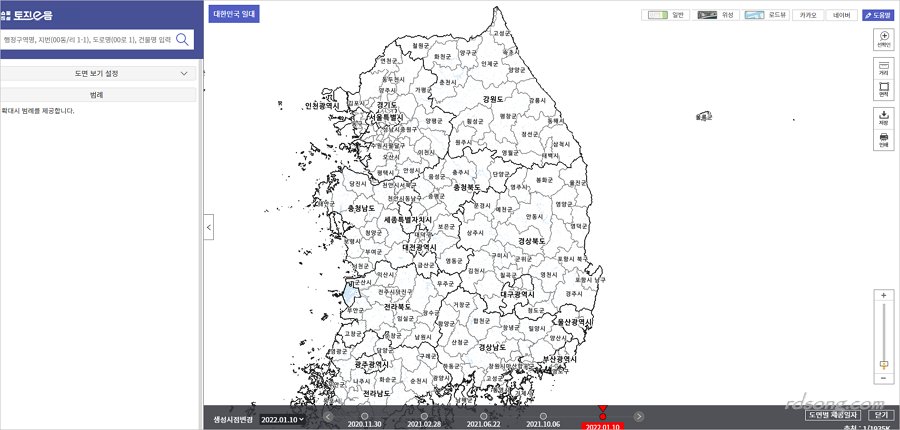Click the 닫기 close timeline button
900x430 pixels.
(x=881, y=414)
